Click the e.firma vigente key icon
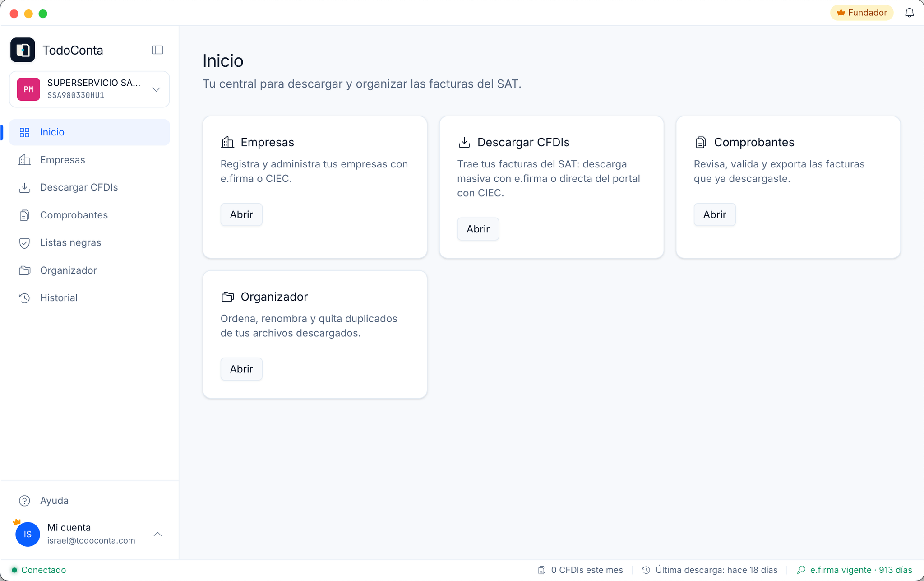The width and height of the screenshot is (924, 581). (801, 570)
